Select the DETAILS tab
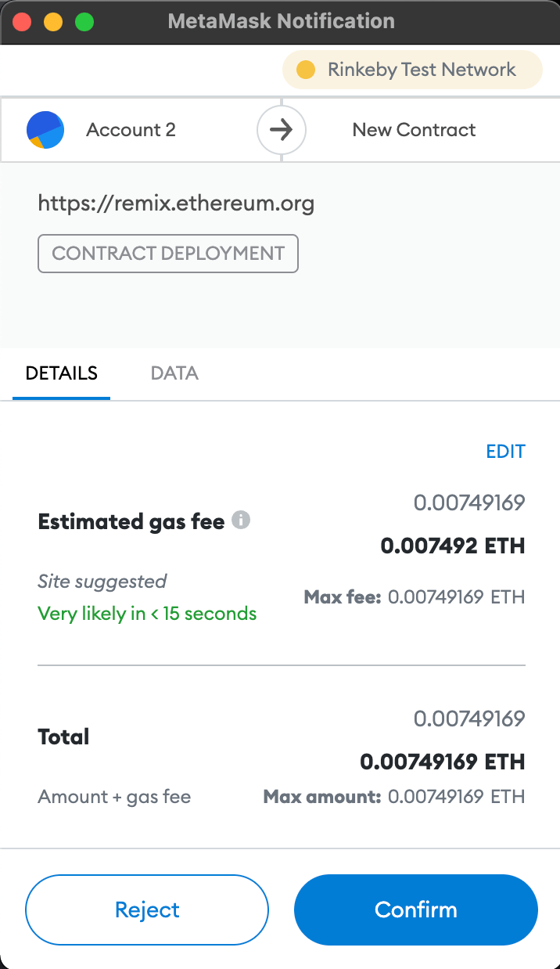 pyautogui.click(x=62, y=373)
